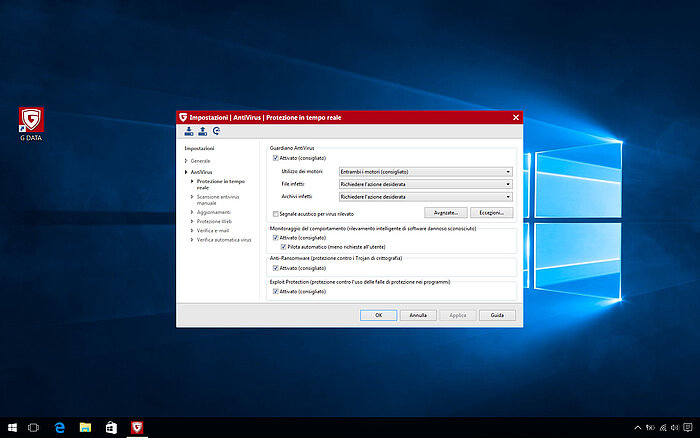This screenshot has width=700, height=438.
Task: Open the Action Center notifications icon
Action: coord(688,427)
